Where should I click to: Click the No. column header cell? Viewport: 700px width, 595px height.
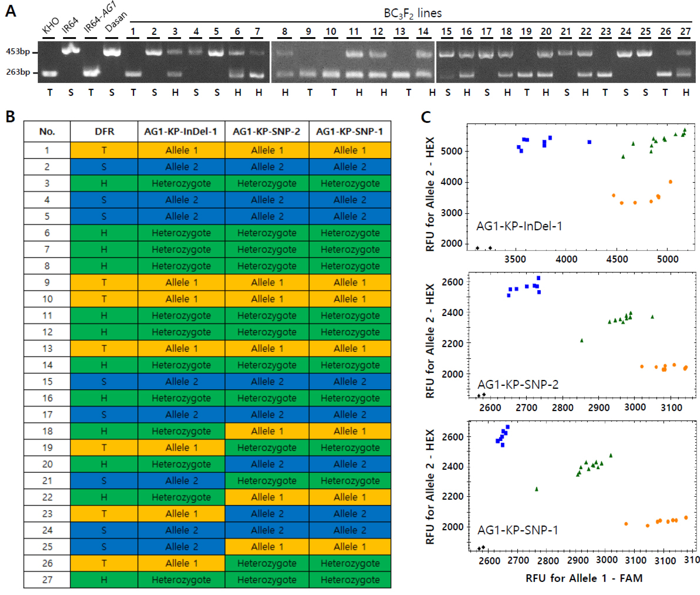click(47, 132)
